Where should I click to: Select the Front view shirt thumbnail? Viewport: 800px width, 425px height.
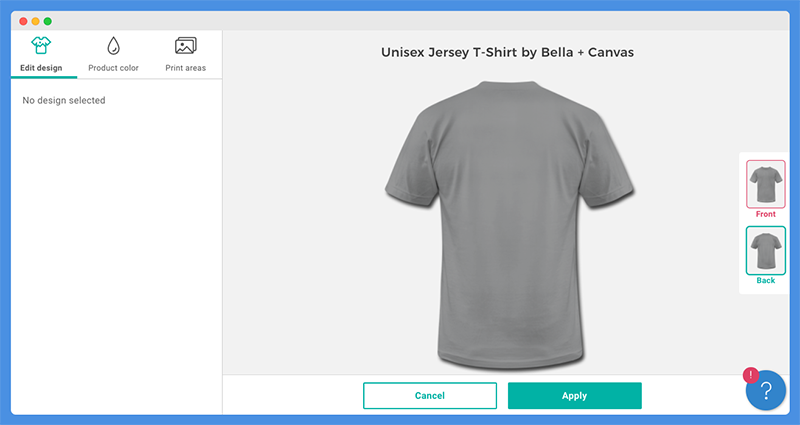pyautogui.click(x=766, y=184)
